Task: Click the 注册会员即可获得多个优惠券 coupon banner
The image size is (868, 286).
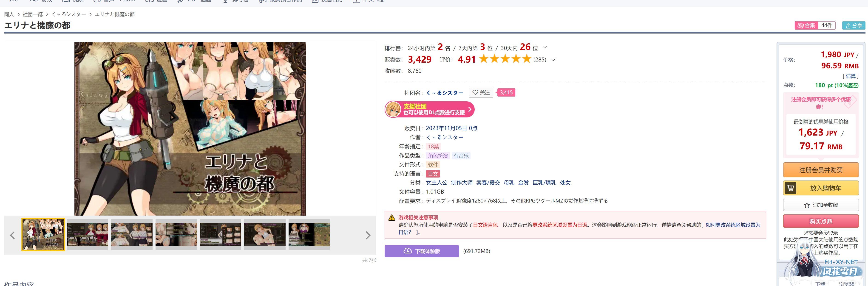Action: coord(821,103)
